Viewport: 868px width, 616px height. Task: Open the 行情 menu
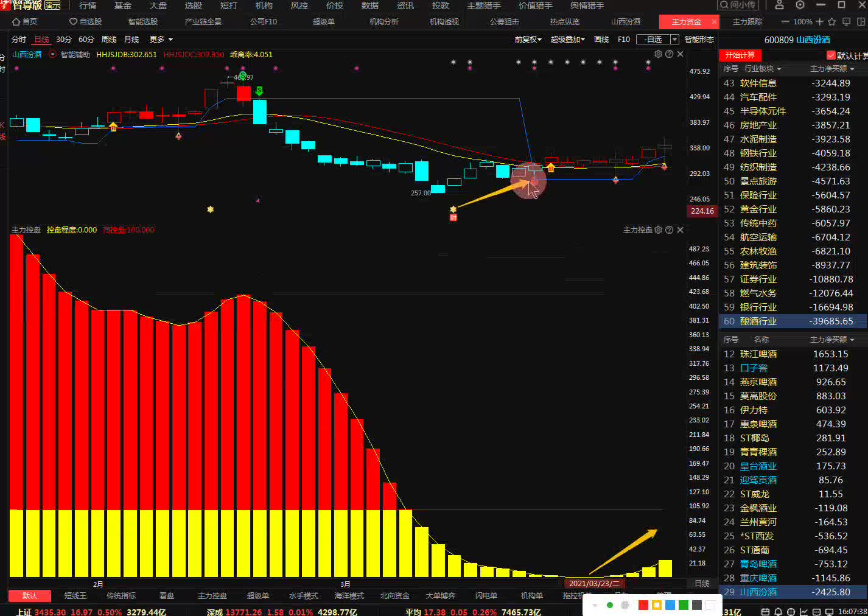pyautogui.click(x=88, y=5)
